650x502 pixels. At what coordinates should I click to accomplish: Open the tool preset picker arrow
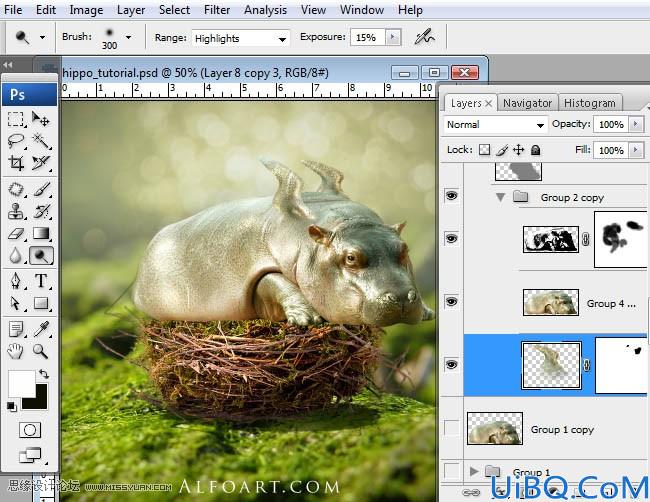pyautogui.click(x=42, y=37)
